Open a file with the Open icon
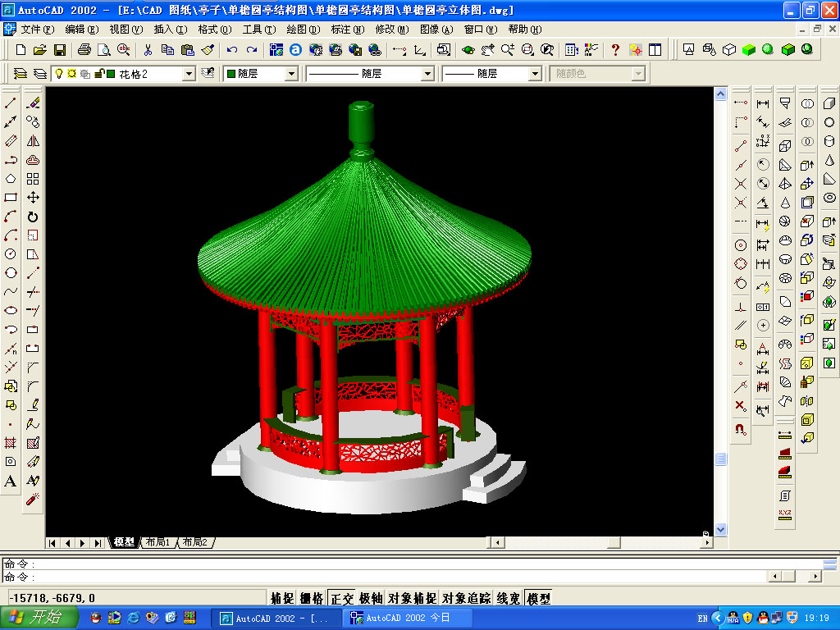 [x=39, y=50]
